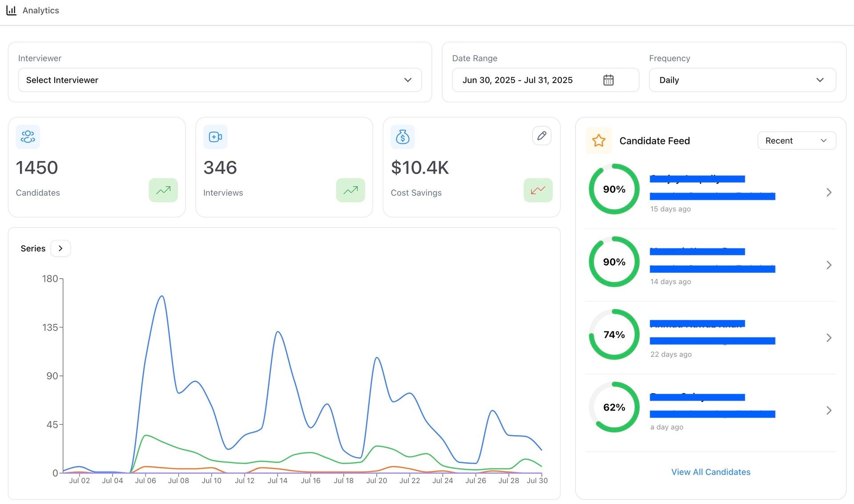Click the Jul 06 axis label
The height and width of the screenshot is (504, 854).
pyautogui.click(x=145, y=480)
